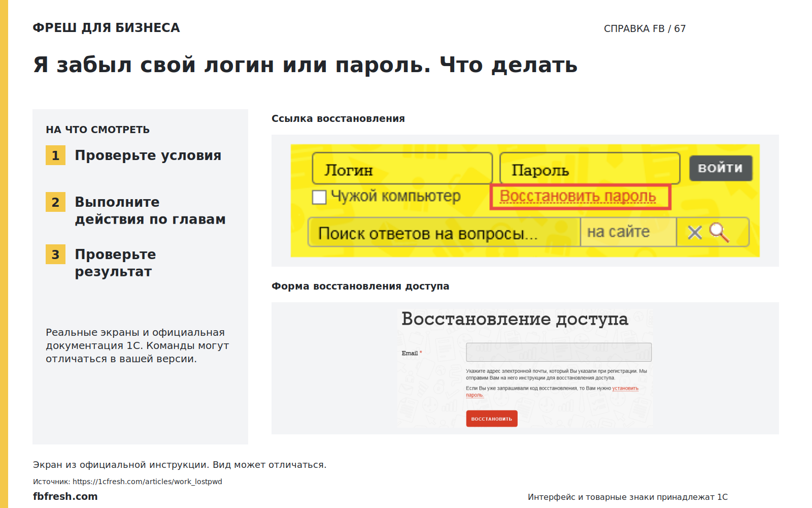Viewport: 812px width, 508px height.
Task: Select step 3 'Проверьте результат'
Action: [x=101, y=263]
